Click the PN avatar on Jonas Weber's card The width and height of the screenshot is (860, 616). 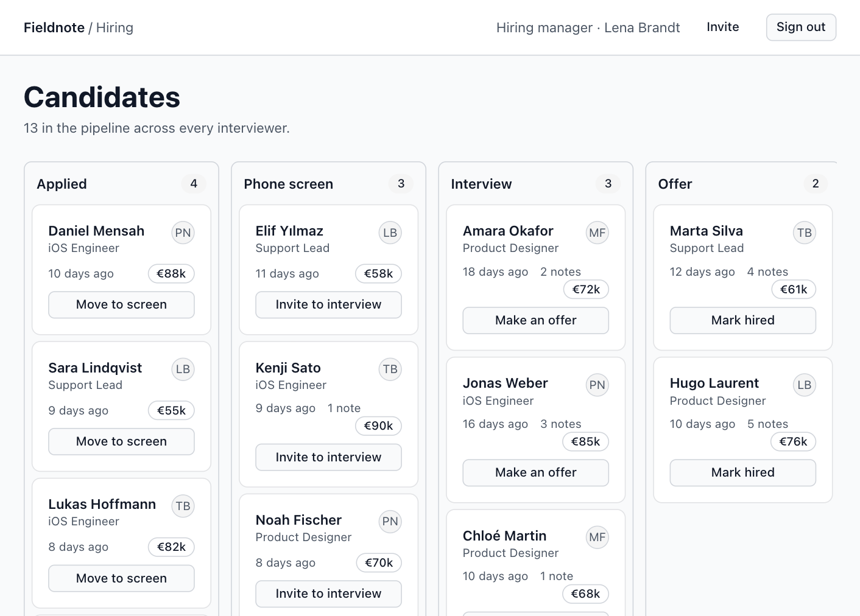tap(597, 385)
